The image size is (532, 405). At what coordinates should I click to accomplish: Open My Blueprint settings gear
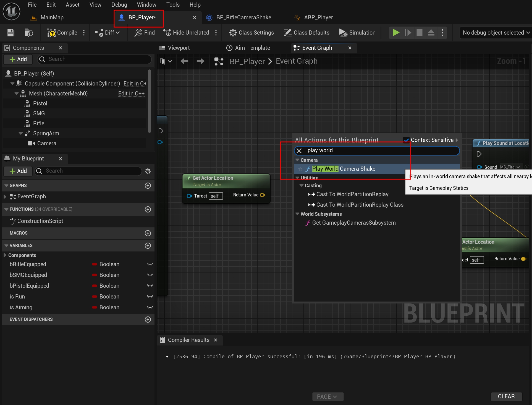point(148,171)
